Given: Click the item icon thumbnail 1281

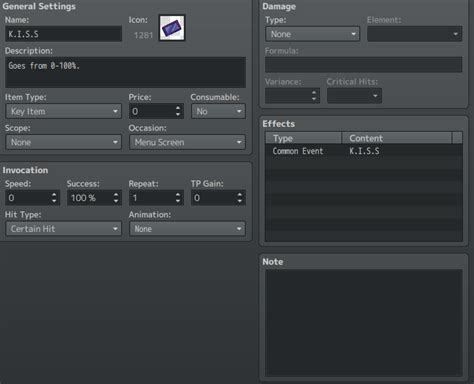Looking at the screenshot, I should (172, 28).
